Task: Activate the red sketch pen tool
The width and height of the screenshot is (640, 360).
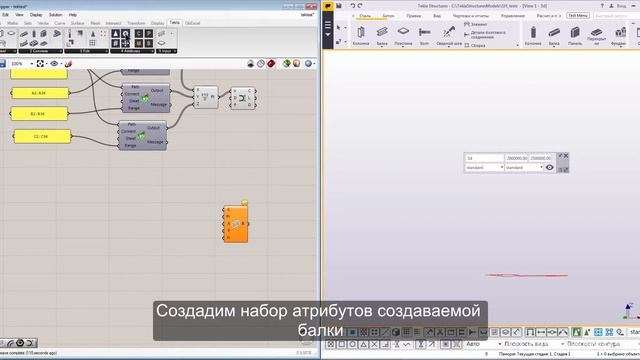Action: [69, 64]
